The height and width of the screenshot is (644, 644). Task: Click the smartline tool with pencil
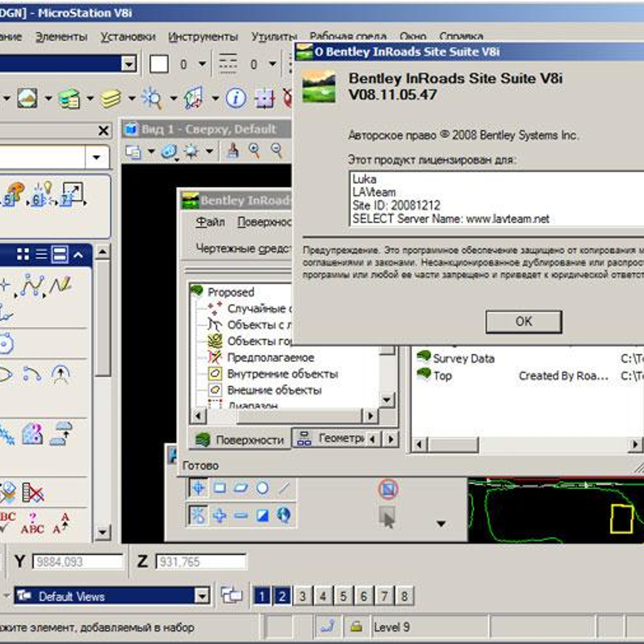click(x=60, y=285)
